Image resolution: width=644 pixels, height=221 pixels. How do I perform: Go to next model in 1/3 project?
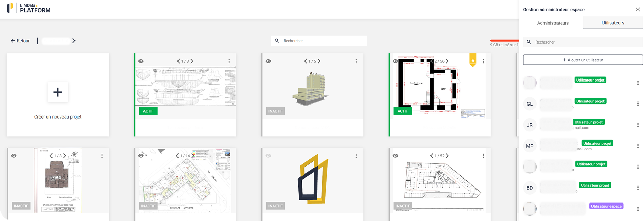[192, 61]
